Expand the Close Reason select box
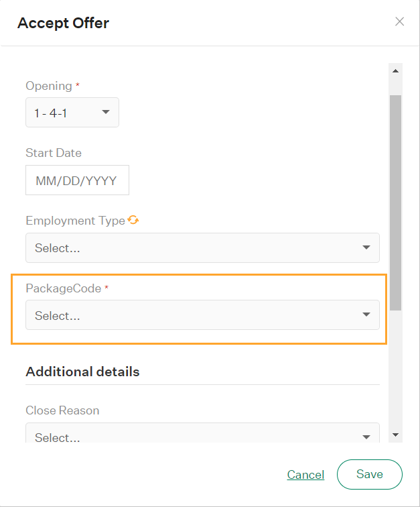This screenshot has height=507, width=420. coord(202,433)
